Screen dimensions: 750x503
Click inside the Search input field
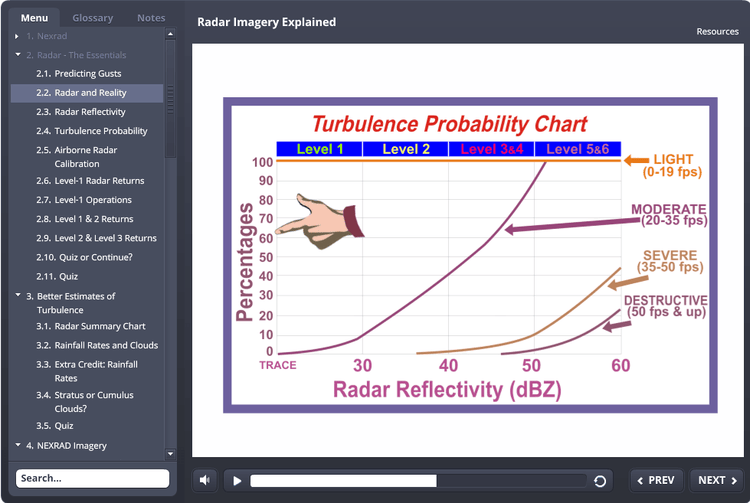(92, 478)
